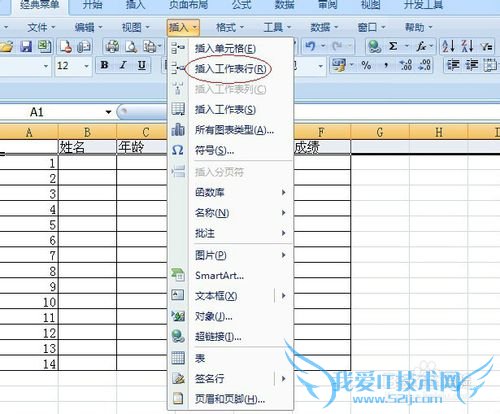Image resolution: width=500 pixels, height=414 pixels.
Task: Expand the 名称(N) submenu
Action: [x=231, y=213]
